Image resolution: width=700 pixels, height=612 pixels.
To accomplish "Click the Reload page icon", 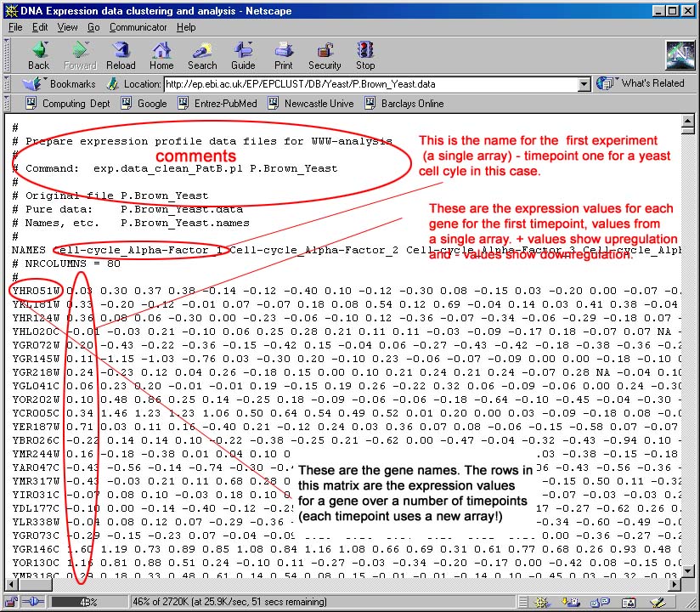I will [121, 54].
